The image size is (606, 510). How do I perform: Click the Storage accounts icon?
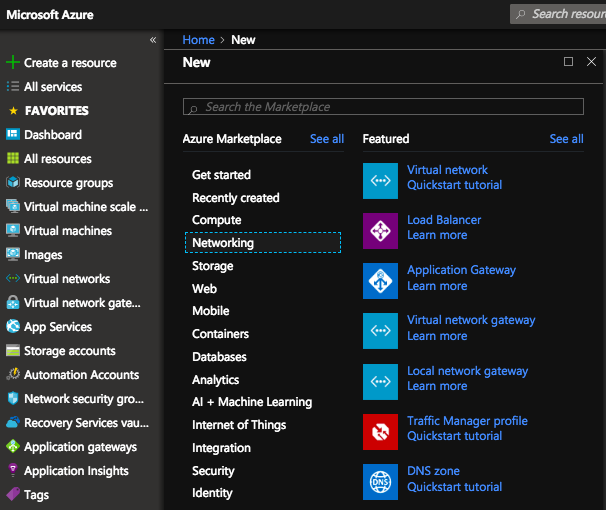(x=13, y=350)
